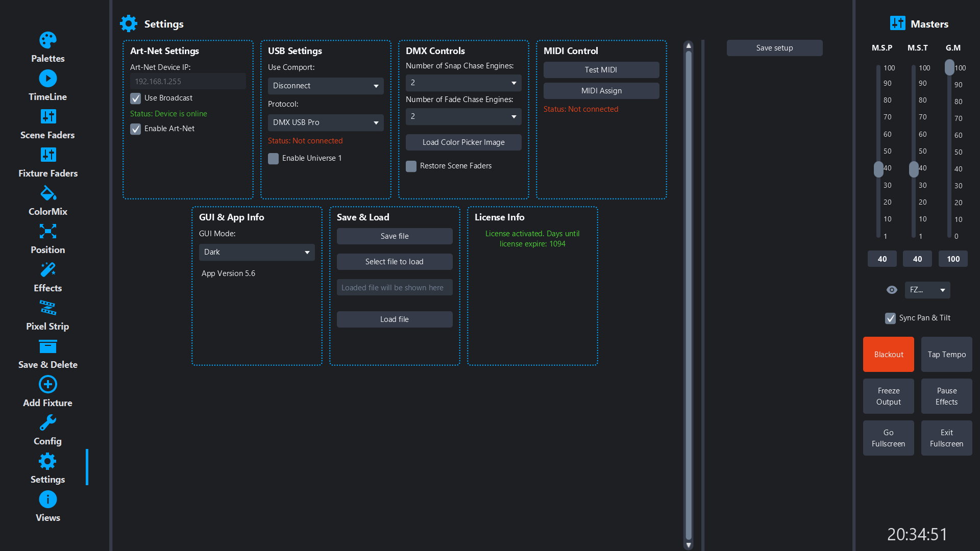Open the Use Comport dropdown
Image resolution: width=980 pixels, height=551 pixels.
(x=326, y=86)
